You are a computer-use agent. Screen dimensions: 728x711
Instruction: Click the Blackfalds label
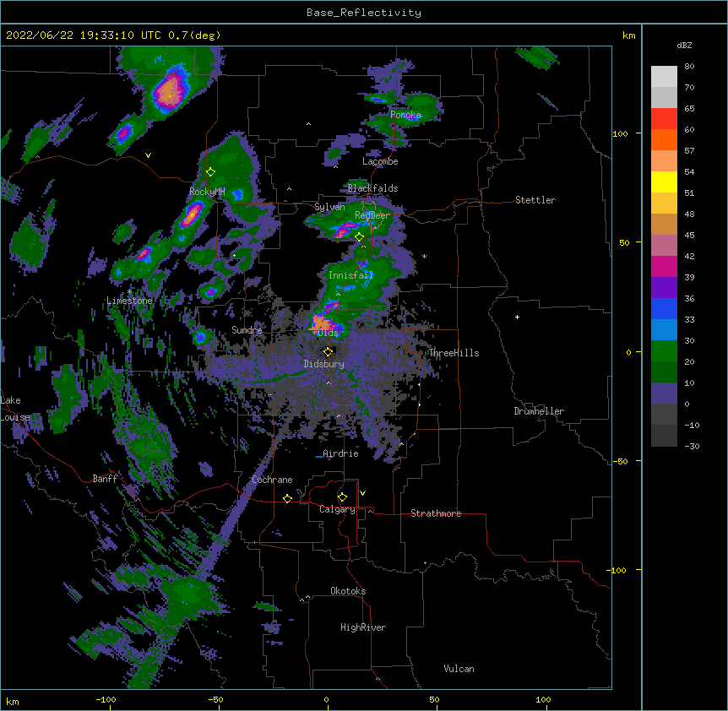(372, 188)
